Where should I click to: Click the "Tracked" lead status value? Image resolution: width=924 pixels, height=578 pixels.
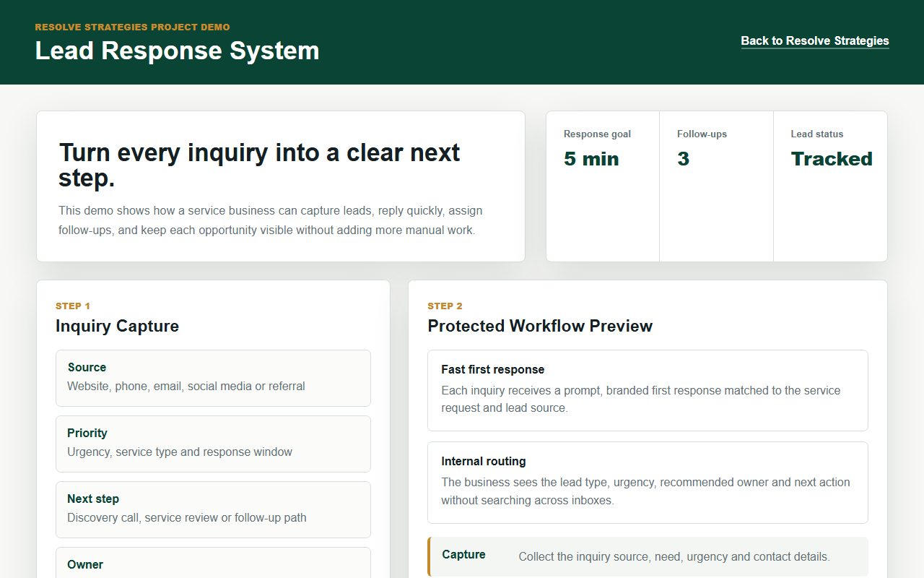[x=832, y=159]
